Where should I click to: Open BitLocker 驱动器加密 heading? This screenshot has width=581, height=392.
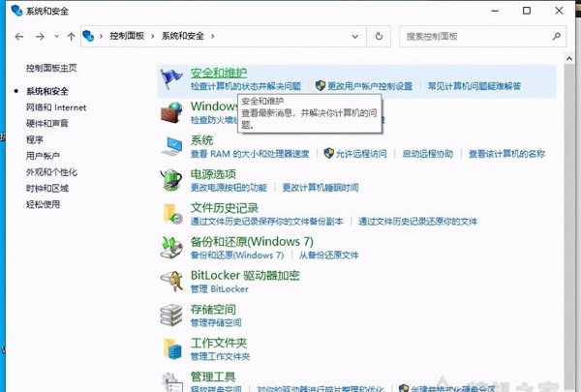(245, 275)
